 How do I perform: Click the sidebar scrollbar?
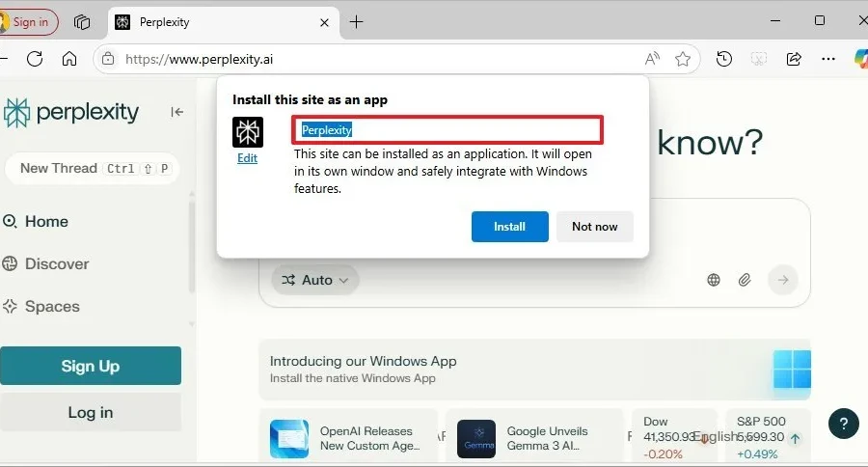click(192, 246)
